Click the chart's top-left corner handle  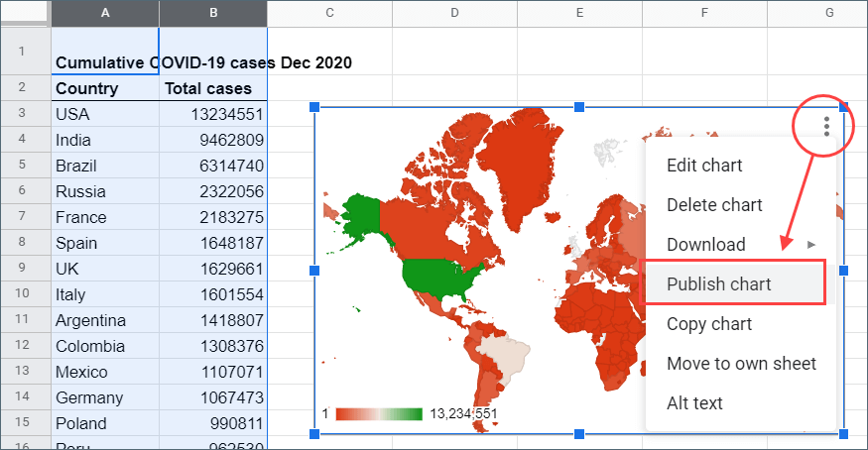[314, 107]
